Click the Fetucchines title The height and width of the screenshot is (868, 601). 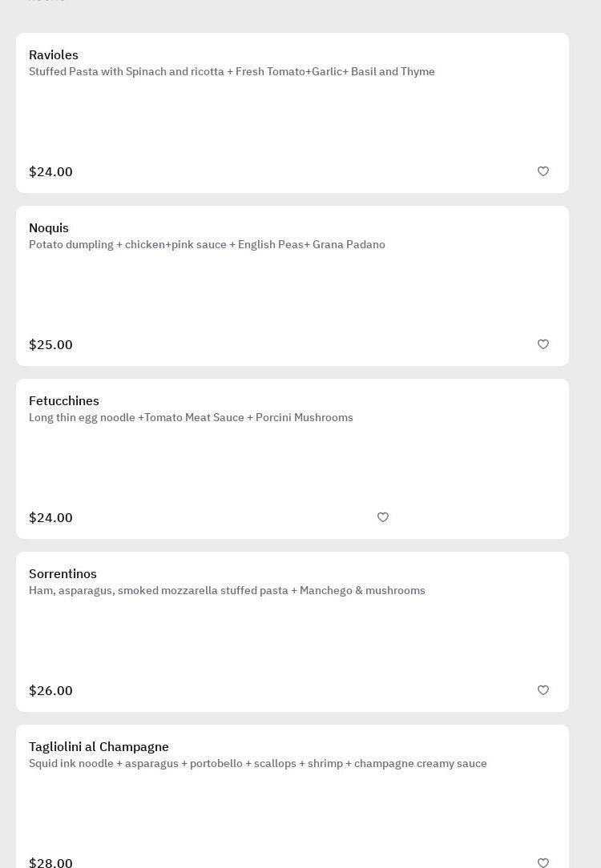pyautogui.click(x=64, y=401)
